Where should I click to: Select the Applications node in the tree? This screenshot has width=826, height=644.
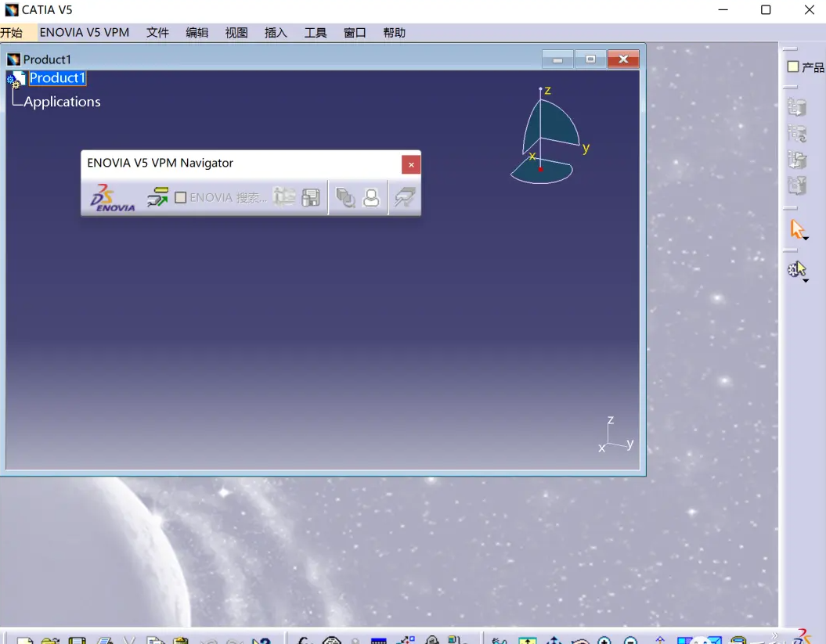point(63,101)
